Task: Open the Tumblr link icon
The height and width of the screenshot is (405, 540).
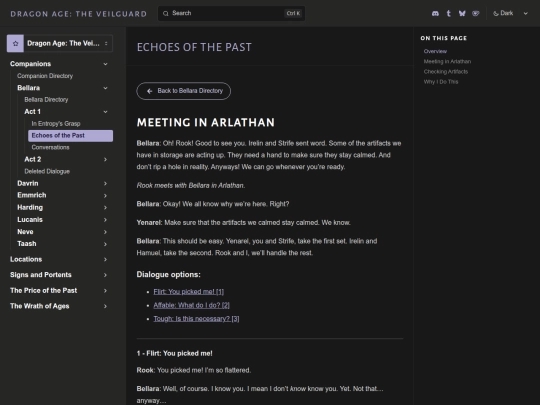Action: 448,13
